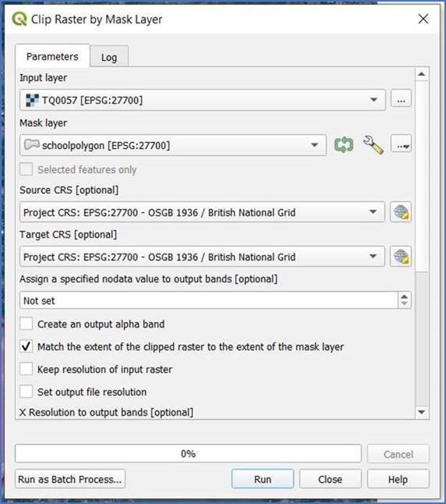The height and width of the screenshot is (504, 446).
Task: Open Help for this algorithm
Action: (x=398, y=479)
